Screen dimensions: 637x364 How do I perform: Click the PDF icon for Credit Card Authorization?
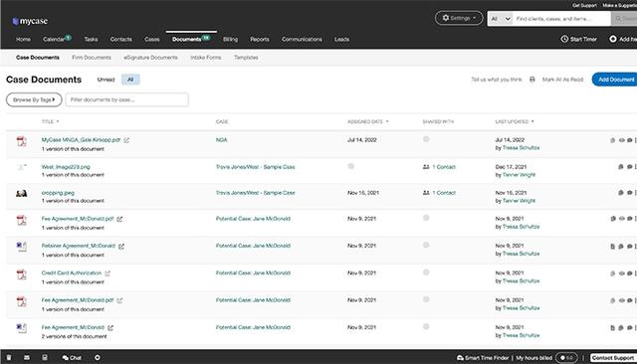pyautogui.click(x=22, y=274)
